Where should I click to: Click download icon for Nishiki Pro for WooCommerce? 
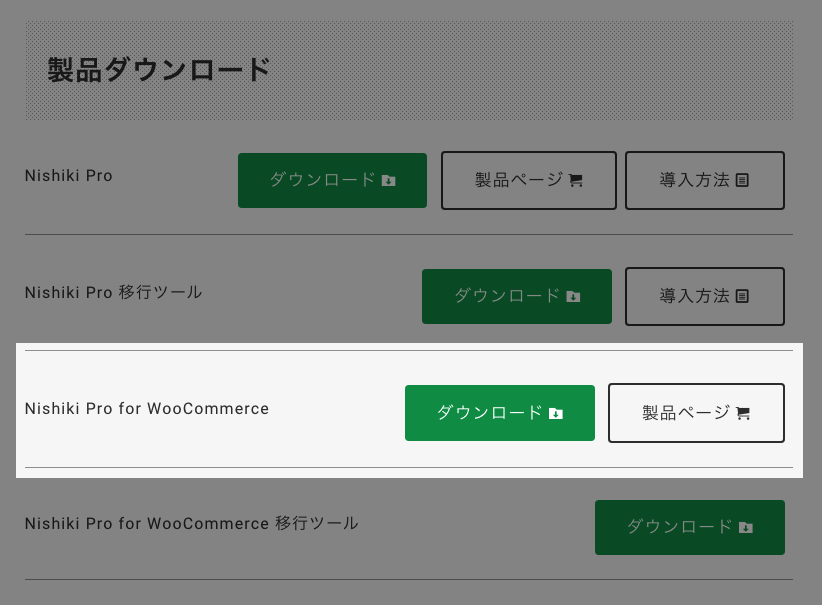(556, 414)
